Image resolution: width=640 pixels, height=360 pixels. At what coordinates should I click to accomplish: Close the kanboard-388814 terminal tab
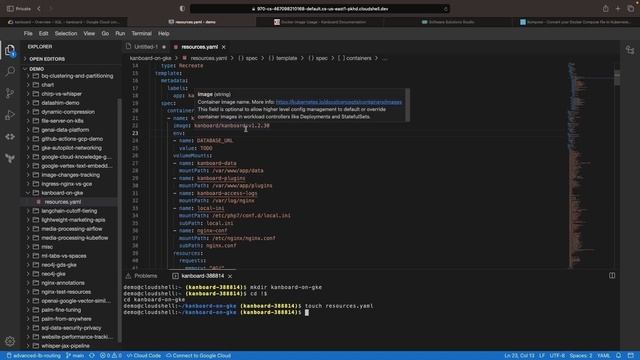tap(230, 276)
